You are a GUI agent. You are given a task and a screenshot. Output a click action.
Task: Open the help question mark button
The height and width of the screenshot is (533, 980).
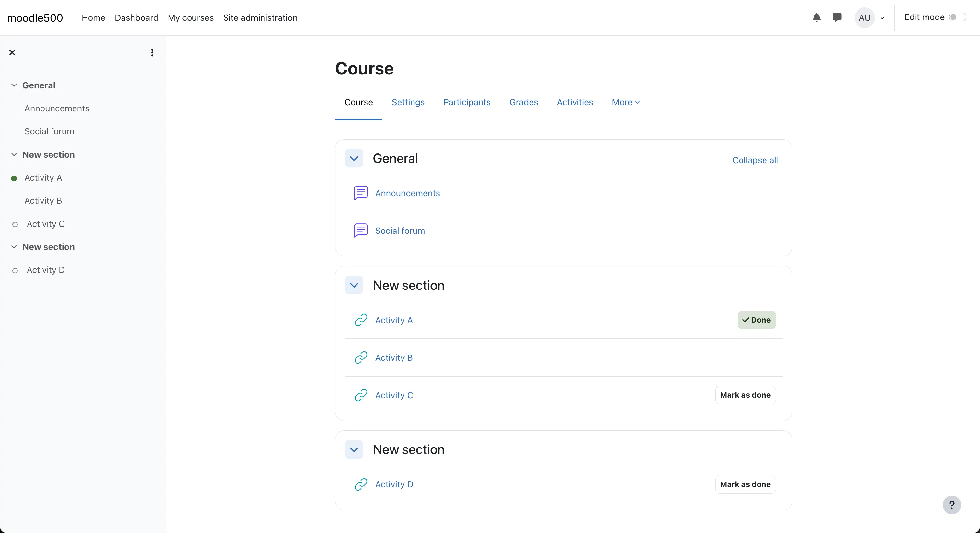pos(951,505)
